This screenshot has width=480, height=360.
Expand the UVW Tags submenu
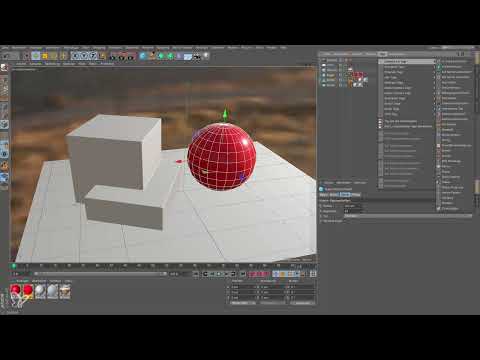[x=408, y=114]
